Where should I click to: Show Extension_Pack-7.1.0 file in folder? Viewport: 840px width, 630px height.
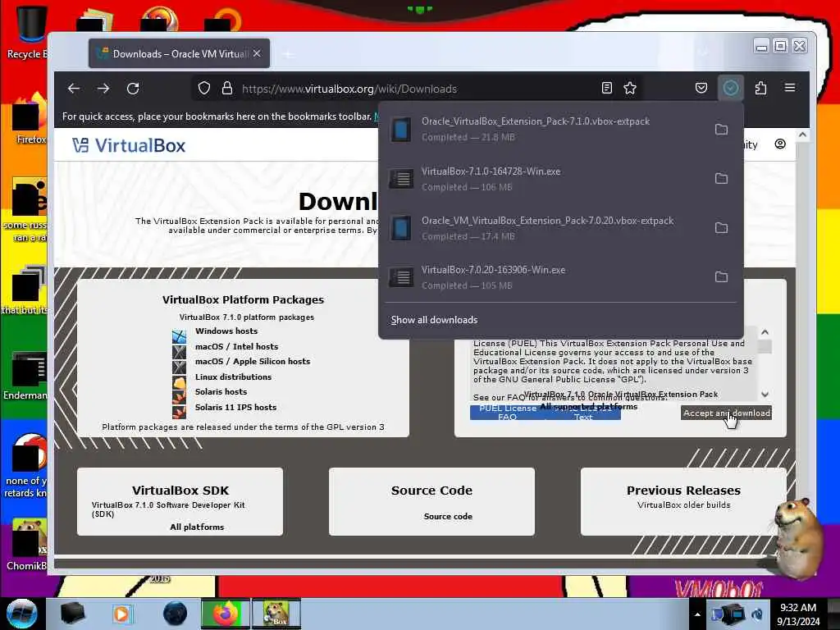coord(721,129)
